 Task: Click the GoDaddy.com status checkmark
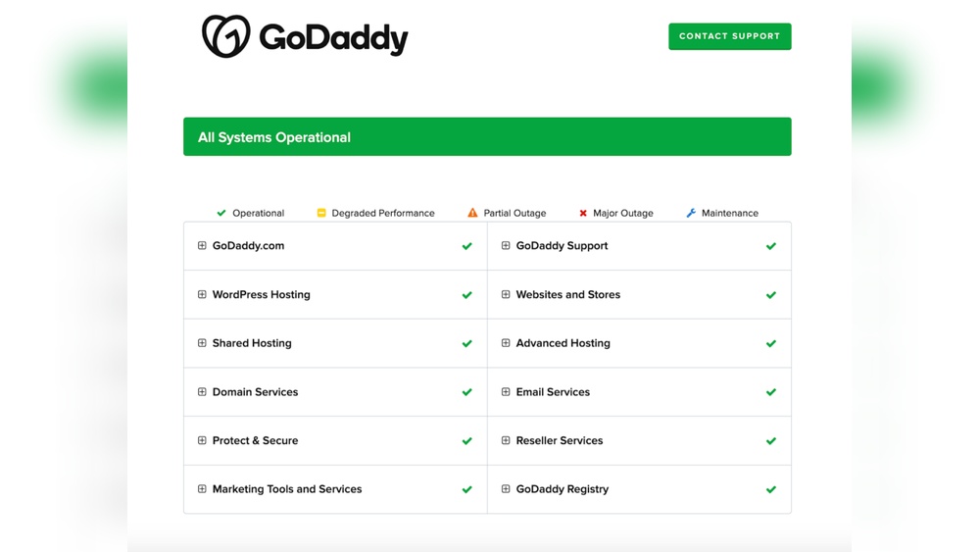[466, 246]
